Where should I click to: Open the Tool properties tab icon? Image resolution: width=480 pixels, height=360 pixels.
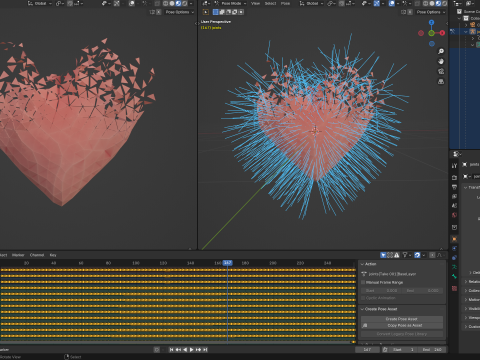pyautogui.click(x=454, y=165)
